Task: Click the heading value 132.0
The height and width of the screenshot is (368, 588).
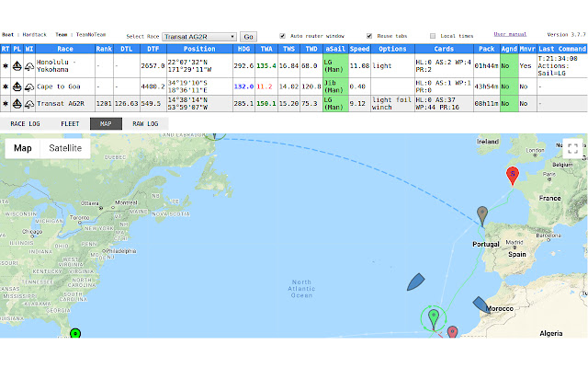Action: (x=243, y=86)
